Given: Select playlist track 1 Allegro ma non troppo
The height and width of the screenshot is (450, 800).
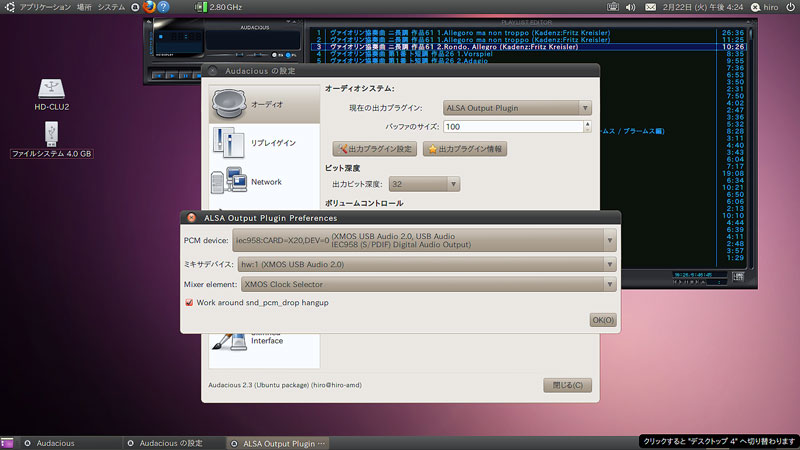Looking at the screenshot, I should pyautogui.click(x=528, y=33).
